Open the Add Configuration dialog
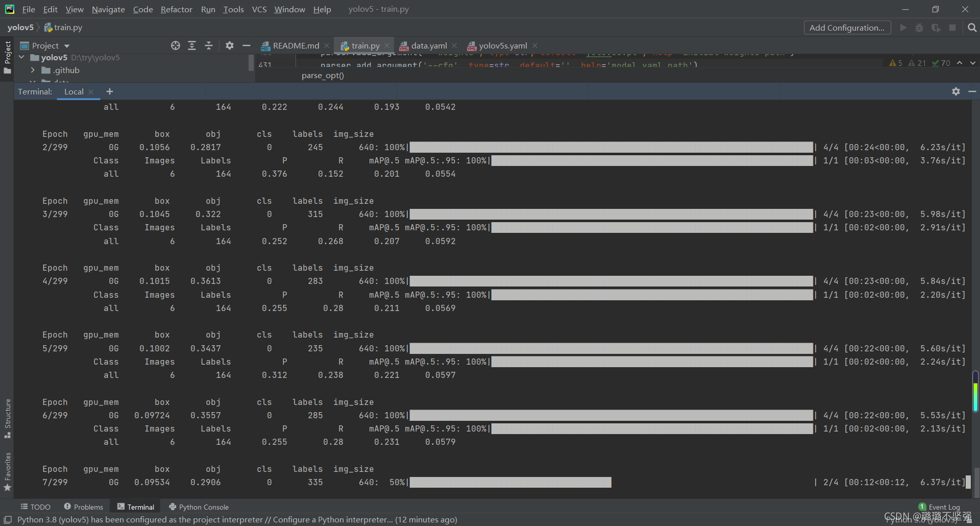 [847, 28]
